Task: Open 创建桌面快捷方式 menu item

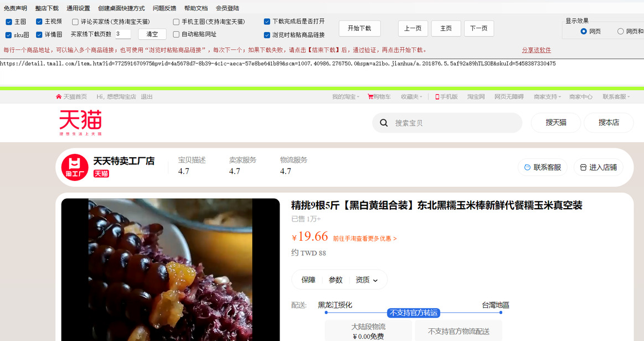Action: click(x=121, y=8)
